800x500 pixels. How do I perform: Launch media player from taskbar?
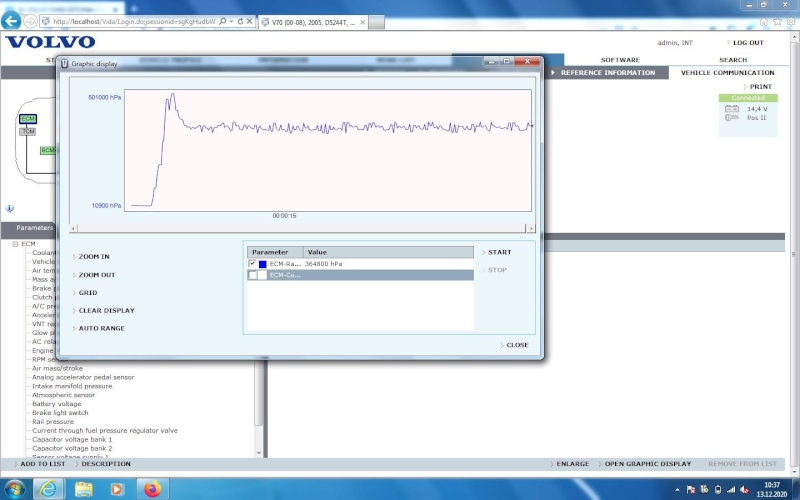(117, 489)
